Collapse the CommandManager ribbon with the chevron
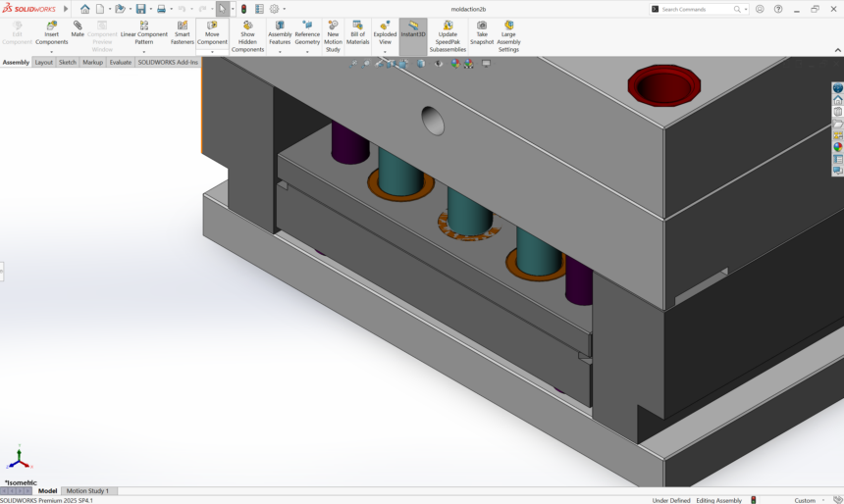844x504 pixels. (x=837, y=50)
